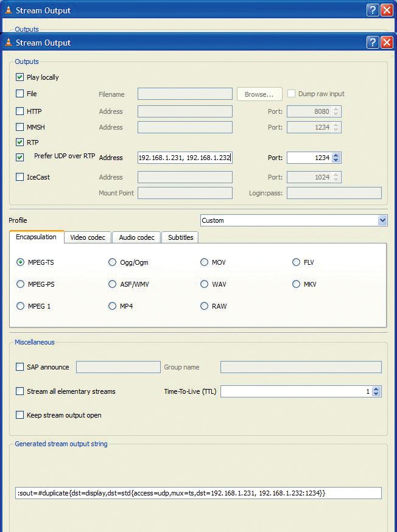The image size is (397, 532).
Task: Click the SAP announce text field
Action: point(118,367)
